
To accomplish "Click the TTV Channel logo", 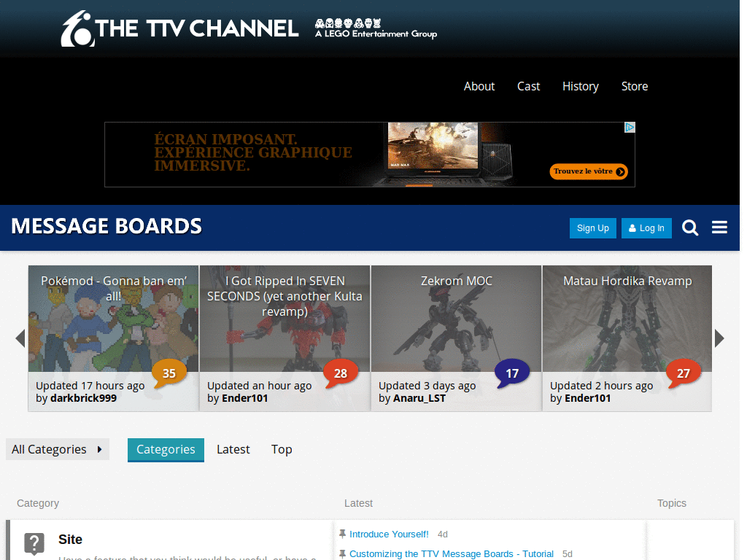I will tap(179, 29).
